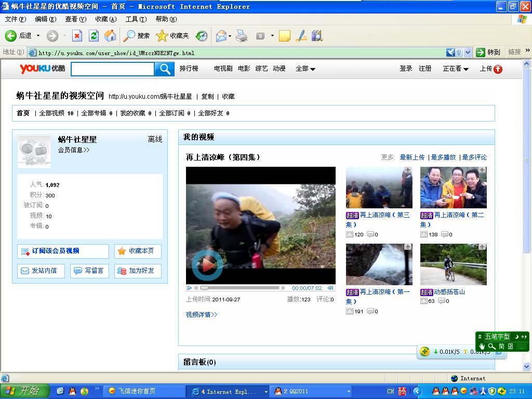
Task: Toggle plus on 再上清凉峰 第三集 thumbnail
Action: point(408,170)
